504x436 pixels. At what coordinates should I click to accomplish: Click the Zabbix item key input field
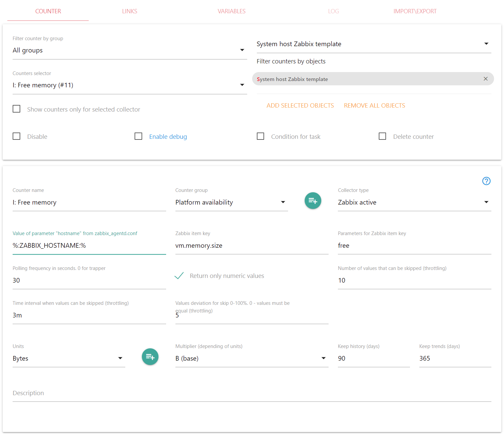click(x=252, y=246)
